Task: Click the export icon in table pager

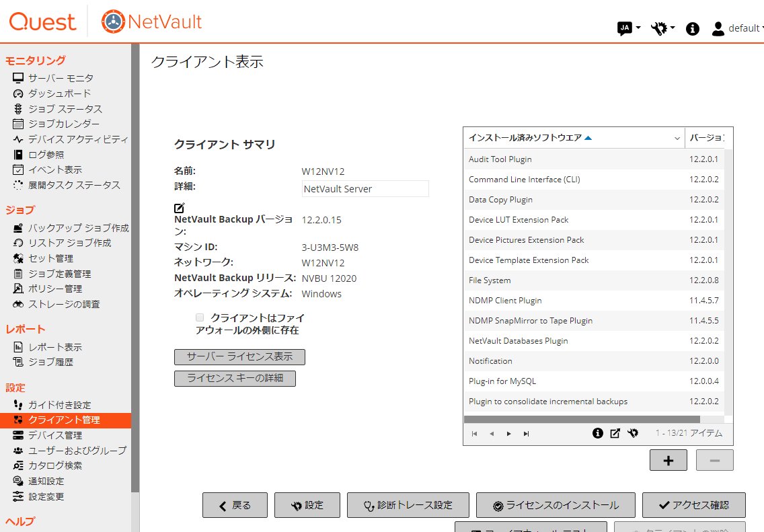Action: (x=615, y=433)
